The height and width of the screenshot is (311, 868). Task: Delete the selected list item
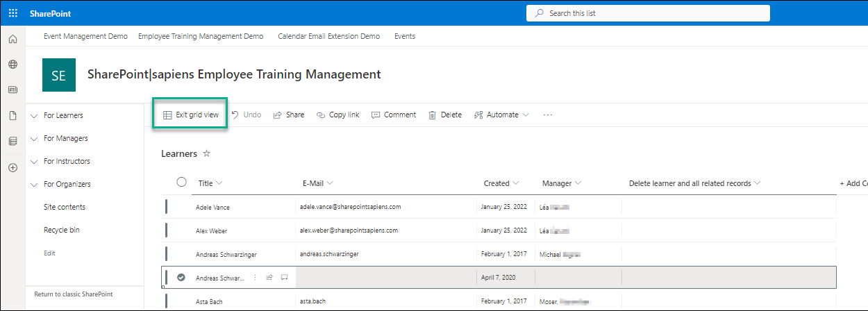coord(445,115)
